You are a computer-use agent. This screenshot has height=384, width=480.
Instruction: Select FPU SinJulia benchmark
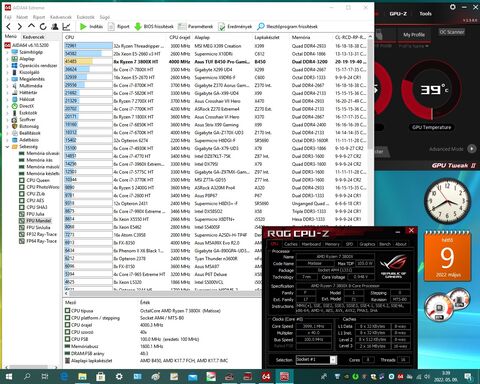click(38, 227)
